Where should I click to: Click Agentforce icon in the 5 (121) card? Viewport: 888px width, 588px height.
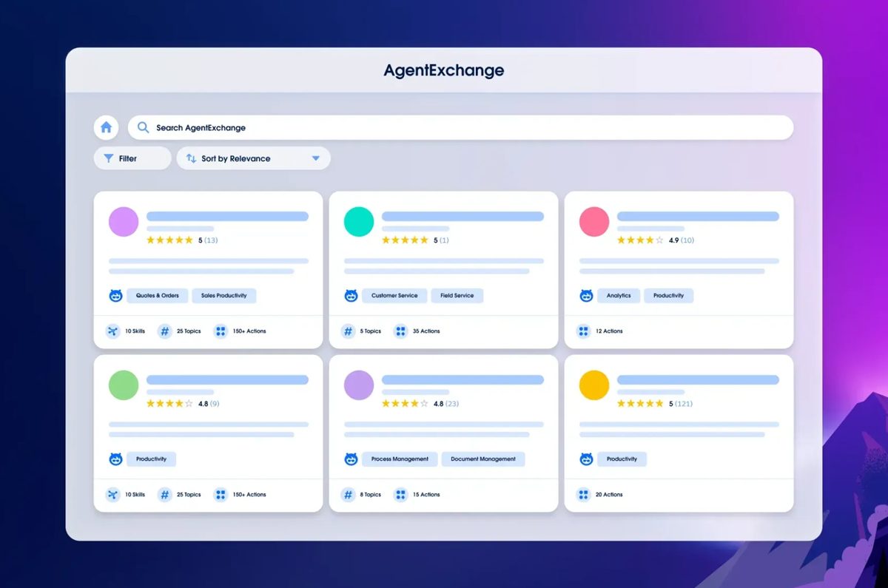pyautogui.click(x=586, y=459)
